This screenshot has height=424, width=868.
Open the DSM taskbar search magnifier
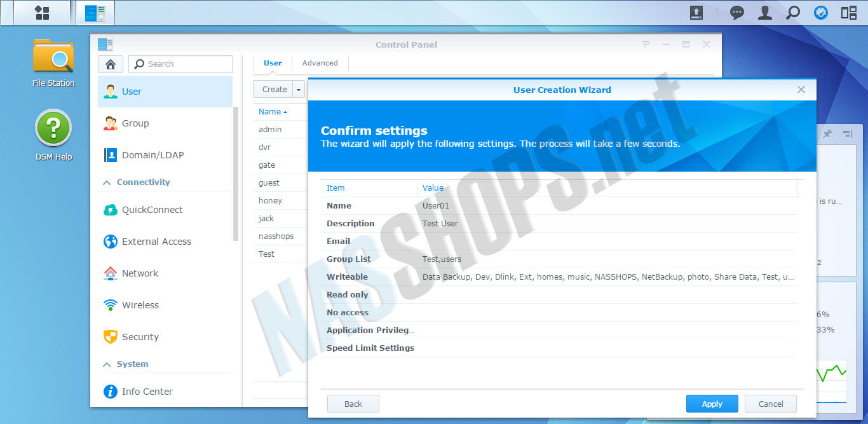coord(793,13)
